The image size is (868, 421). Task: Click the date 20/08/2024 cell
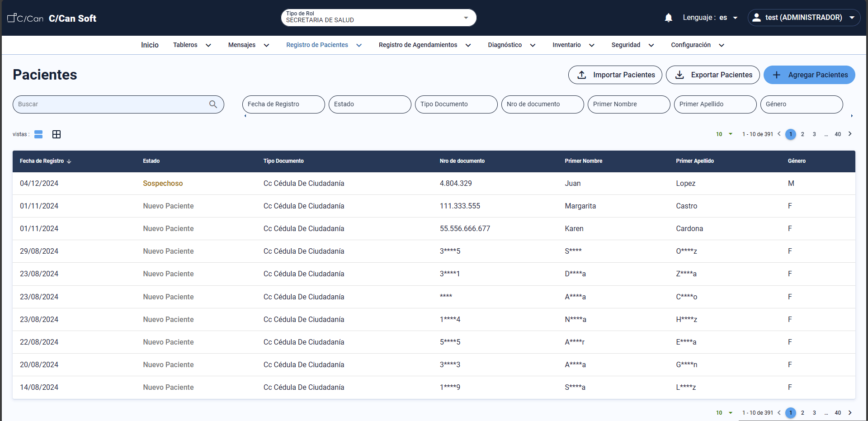click(x=39, y=364)
